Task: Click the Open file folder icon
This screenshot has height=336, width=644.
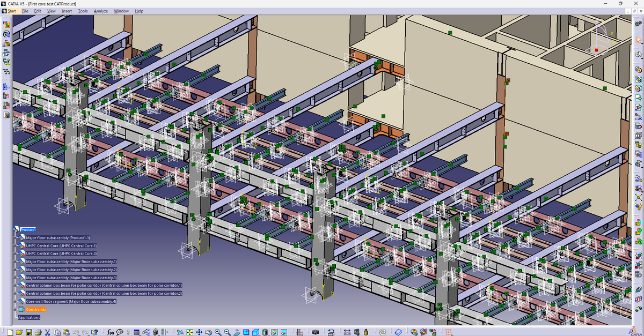Action: point(19,332)
